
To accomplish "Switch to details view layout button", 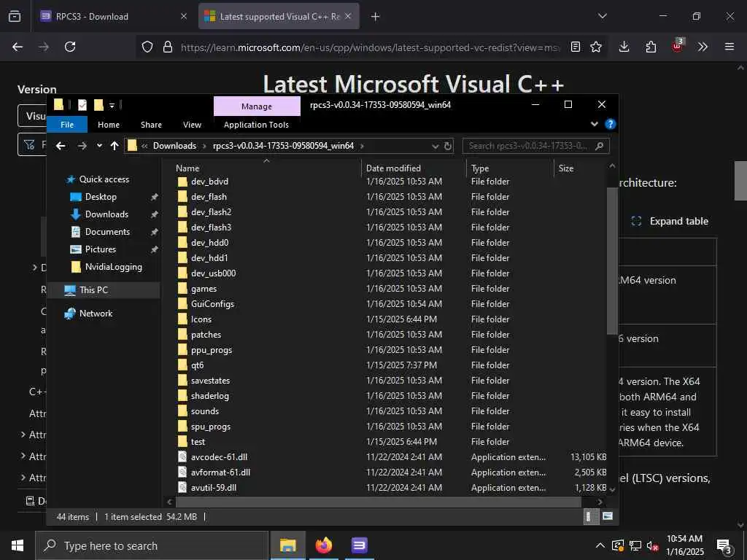I will coord(589,517).
